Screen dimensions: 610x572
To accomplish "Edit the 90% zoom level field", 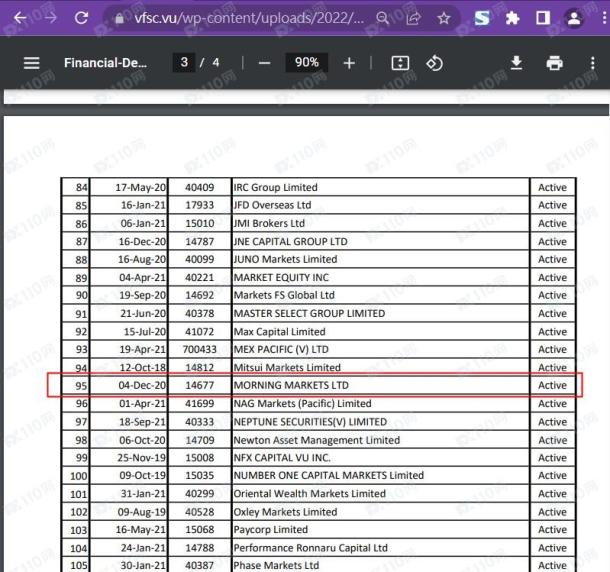I will point(307,62).
